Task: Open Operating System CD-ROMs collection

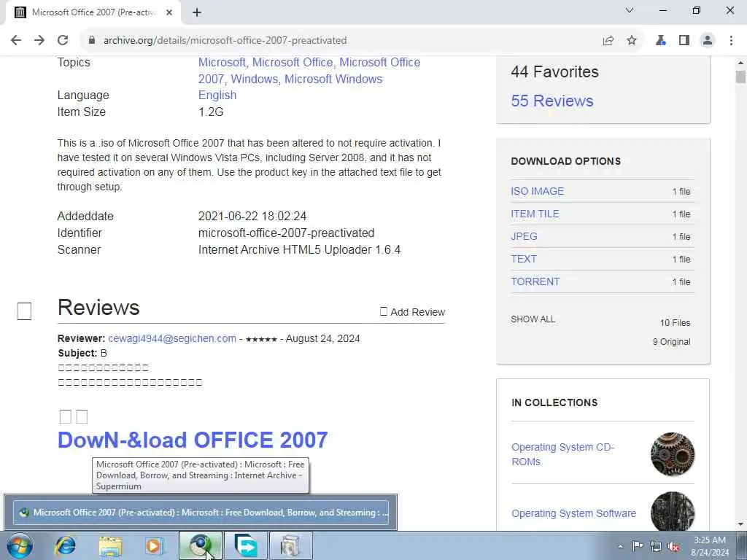Action: point(562,454)
